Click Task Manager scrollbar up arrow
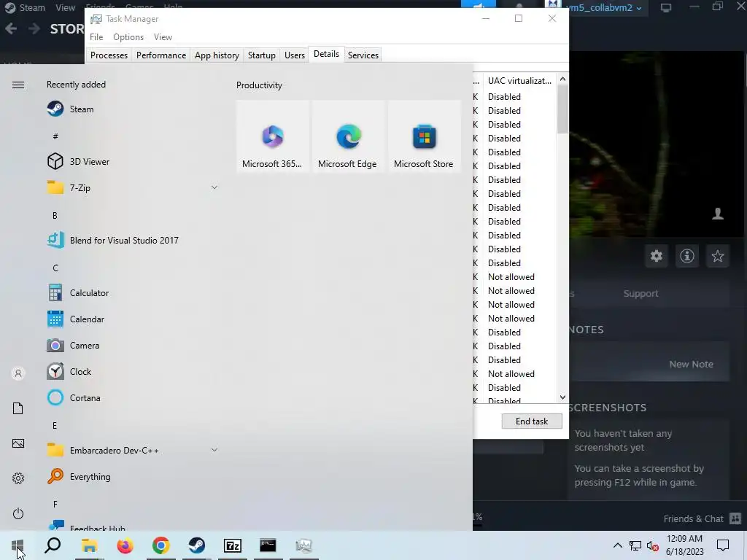747x560 pixels. click(562, 79)
